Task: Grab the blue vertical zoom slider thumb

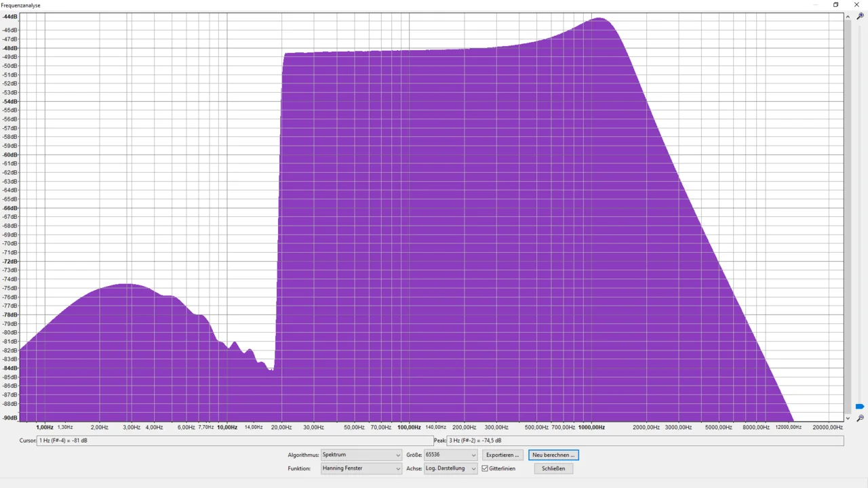Action: (860, 407)
